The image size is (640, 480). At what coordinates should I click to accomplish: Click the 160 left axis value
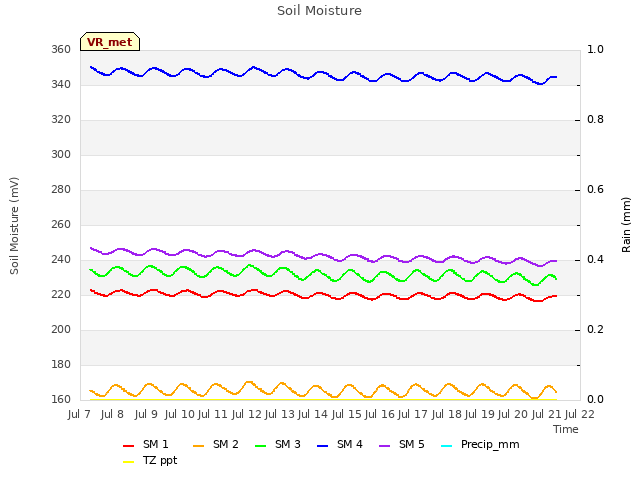(61, 400)
